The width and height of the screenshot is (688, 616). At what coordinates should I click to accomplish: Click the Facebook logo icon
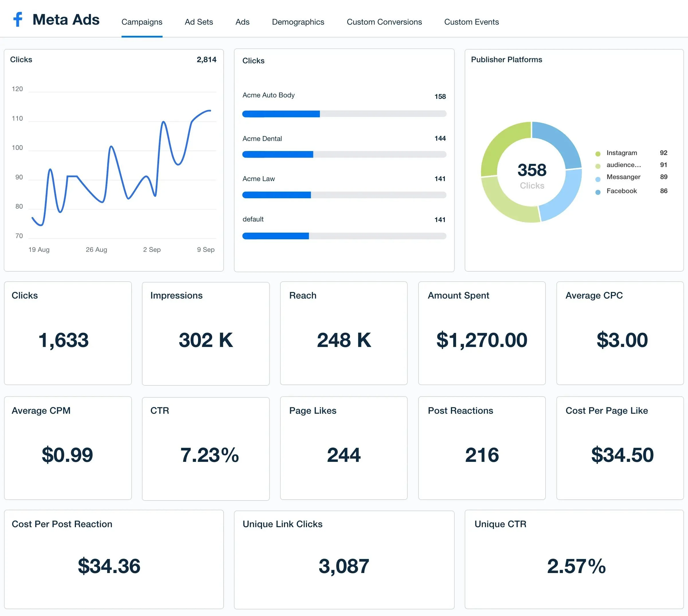point(18,20)
